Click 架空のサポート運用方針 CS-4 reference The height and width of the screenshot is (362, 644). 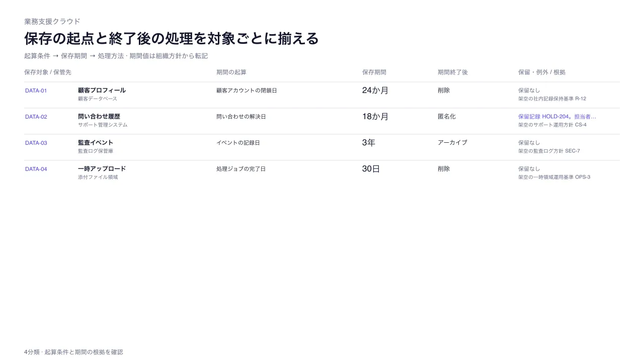coord(552,125)
